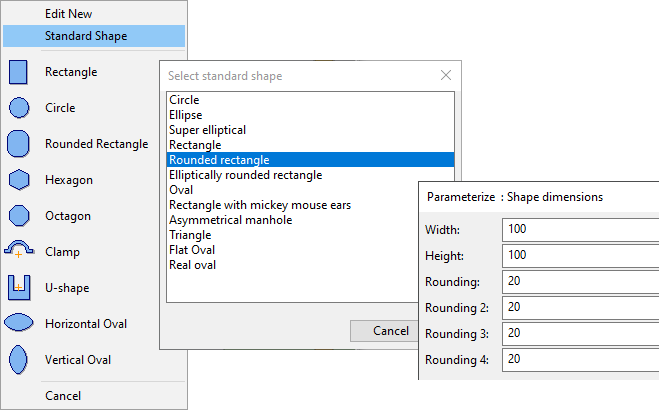Screen dimensions: 659x410
Task: Click the Rectangle shape icon
Action: (18, 72)
